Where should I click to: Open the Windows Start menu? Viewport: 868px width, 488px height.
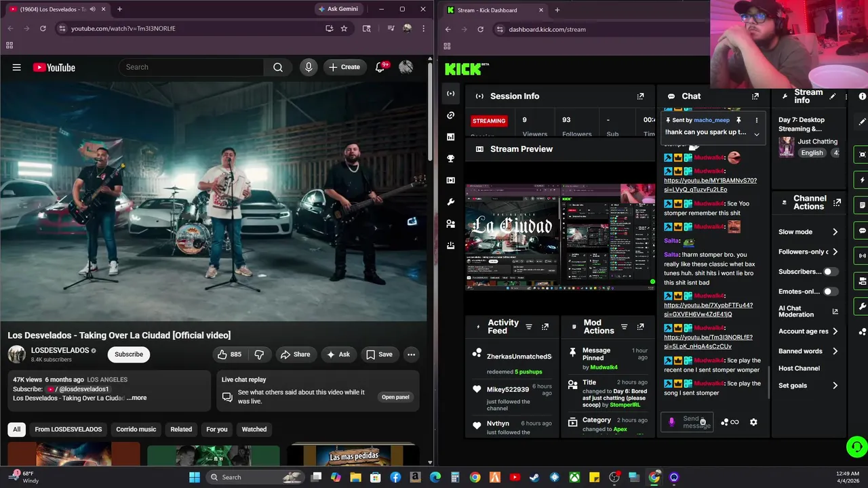[195, 477]
